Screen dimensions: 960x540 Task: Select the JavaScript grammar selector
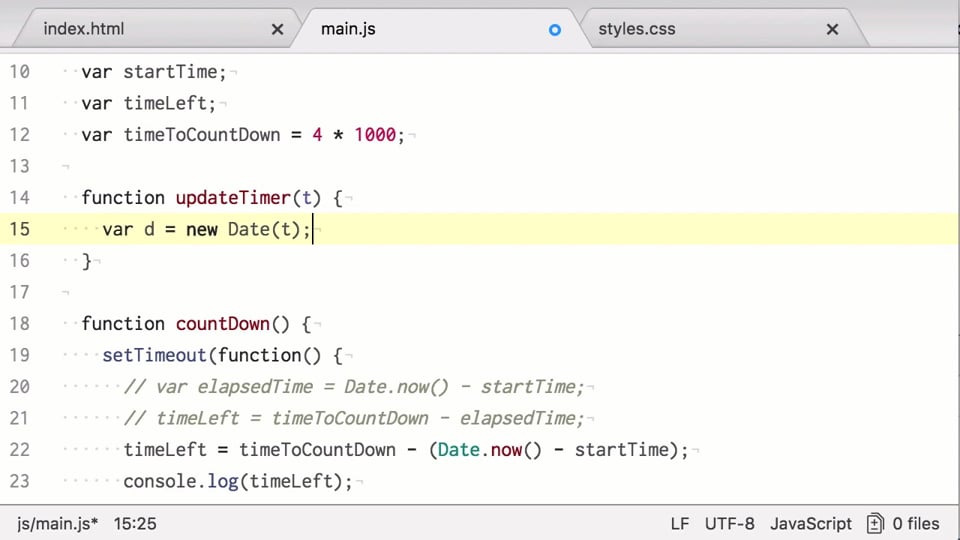[811, 524]
